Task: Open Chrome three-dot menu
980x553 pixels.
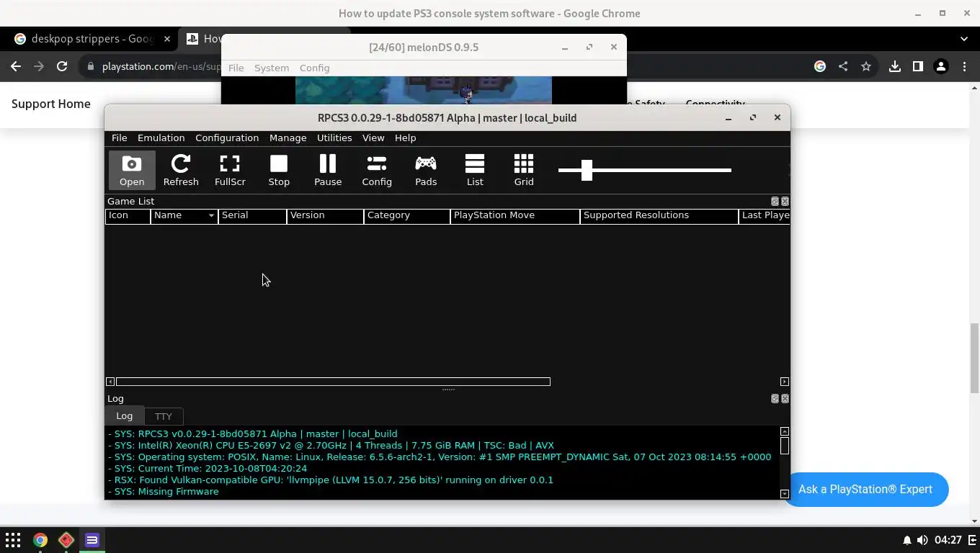Action: (x=964, y=66)
